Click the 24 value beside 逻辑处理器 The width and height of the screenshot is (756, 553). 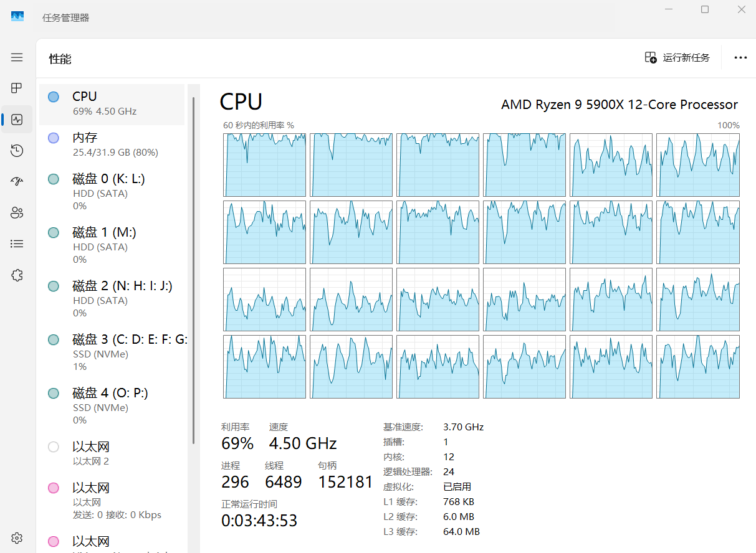449,472
